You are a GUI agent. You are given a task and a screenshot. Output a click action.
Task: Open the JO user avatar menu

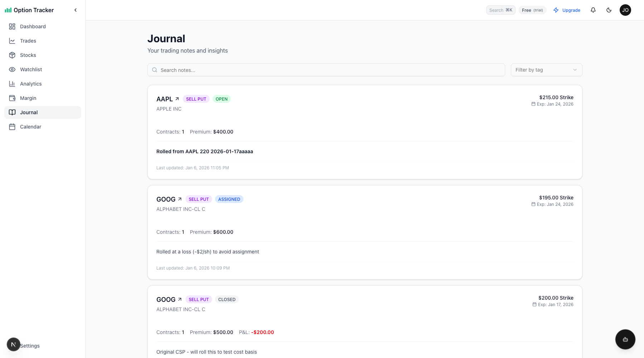pyautogui.click(x=625, y=10)
